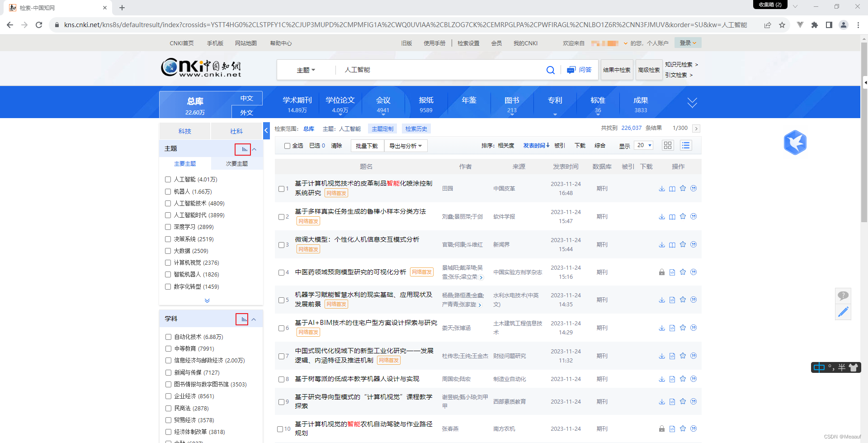The height and width of the screenshot is (443, 868).
Task: Open the 检索历史 link
Action: pos(416,129)
